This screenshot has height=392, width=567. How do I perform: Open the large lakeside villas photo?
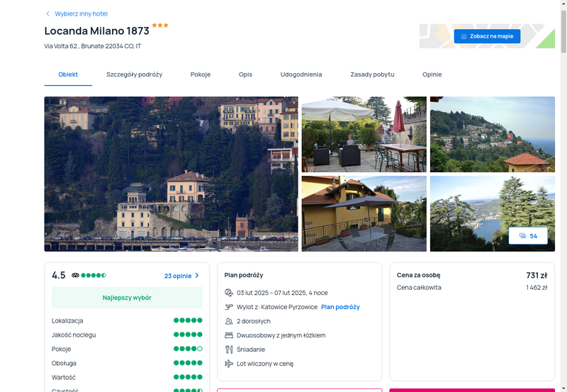click(171, 174)
